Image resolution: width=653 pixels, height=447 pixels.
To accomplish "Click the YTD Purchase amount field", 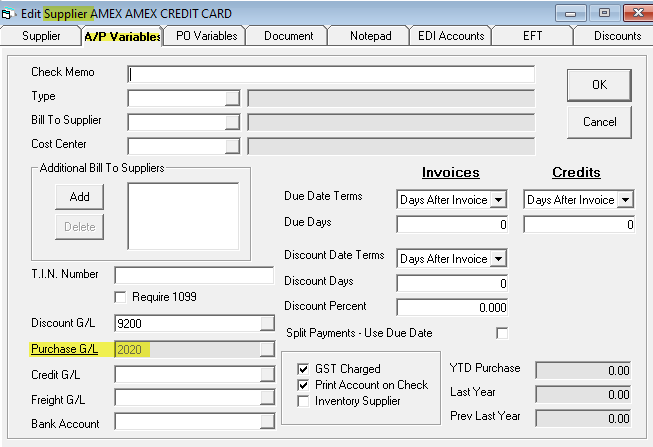I will point(583,370).
